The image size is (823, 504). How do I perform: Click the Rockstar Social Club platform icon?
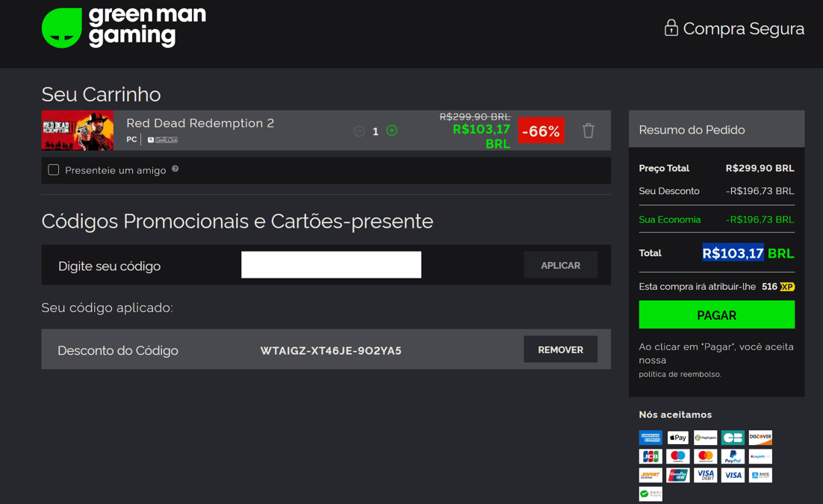coord(163,140)
